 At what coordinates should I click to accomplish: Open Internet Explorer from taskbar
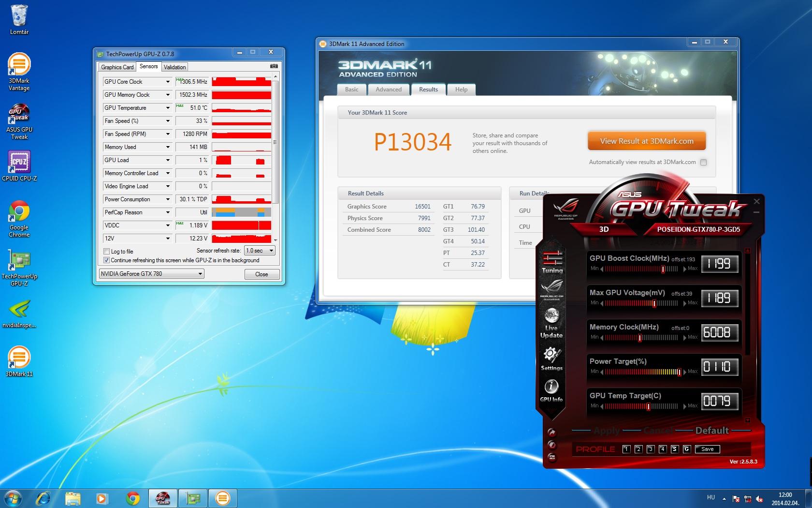click(x=43, y=498)
